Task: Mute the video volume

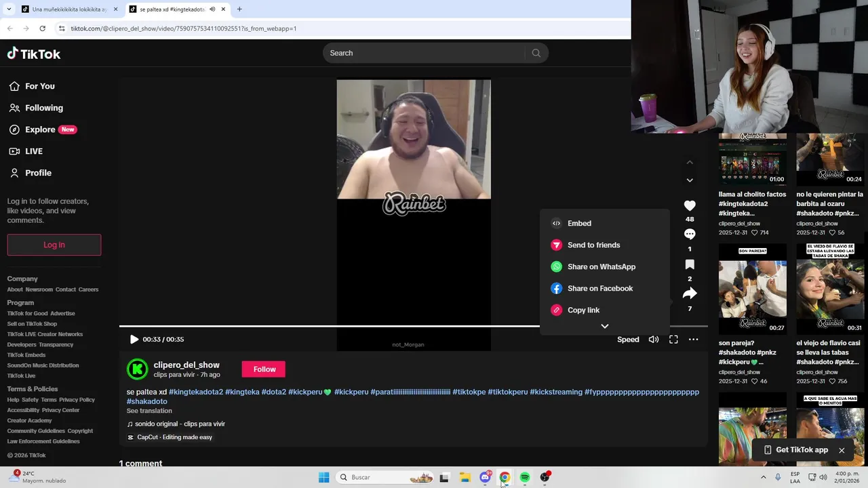Action: pos(654,340)
